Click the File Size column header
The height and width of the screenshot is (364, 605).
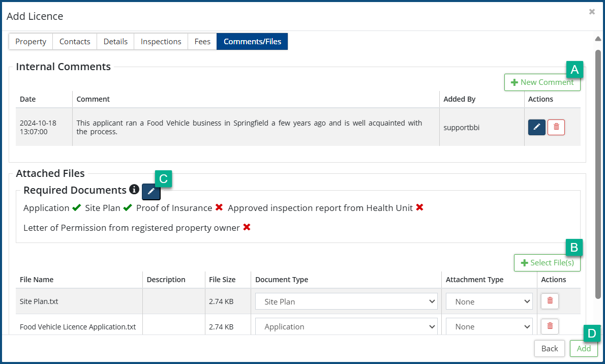[x=222, y=280]
